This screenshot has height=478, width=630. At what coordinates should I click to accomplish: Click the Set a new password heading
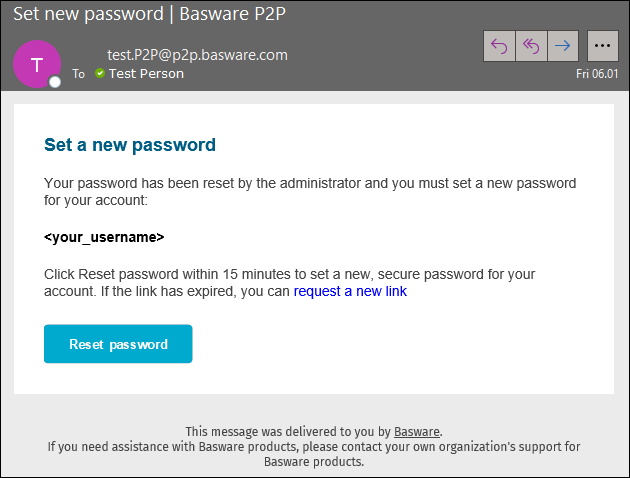pos(130,145)
